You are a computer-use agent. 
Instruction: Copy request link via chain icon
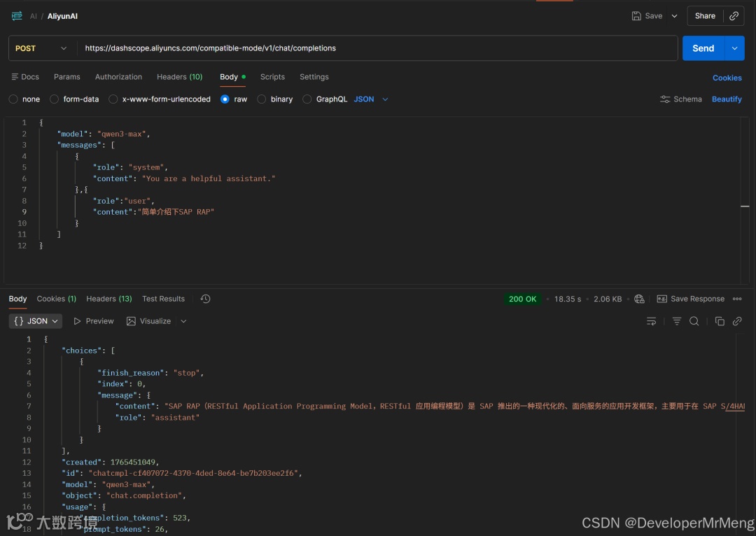[x=734, y=16]
